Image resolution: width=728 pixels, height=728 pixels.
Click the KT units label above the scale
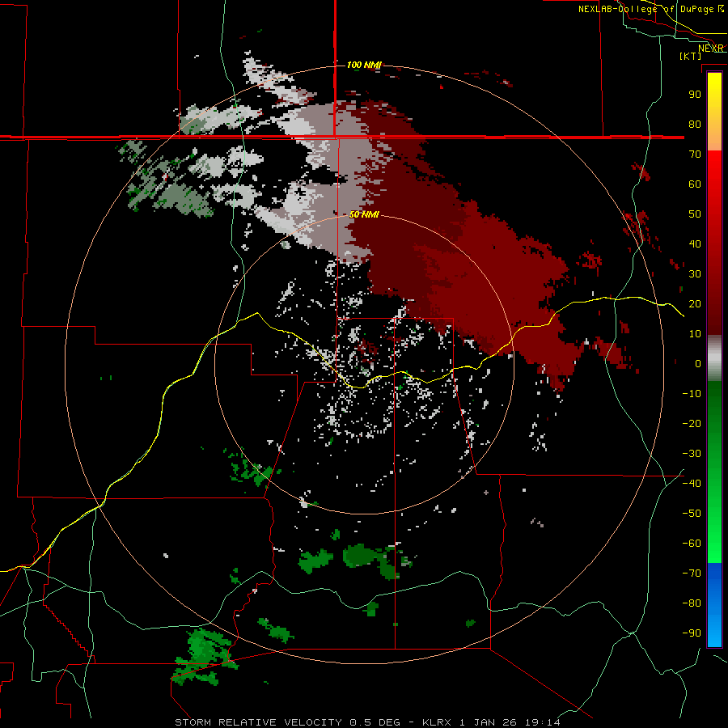691,56
